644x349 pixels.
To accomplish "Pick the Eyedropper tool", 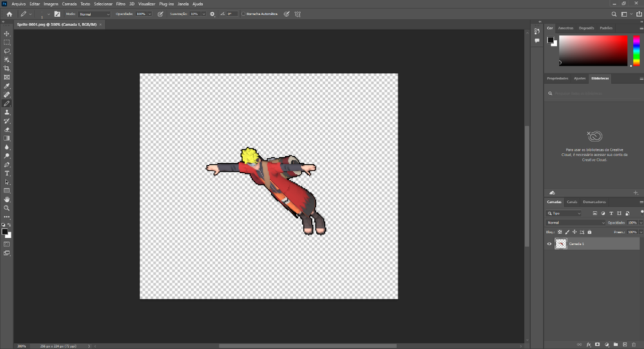I will 7,86.
